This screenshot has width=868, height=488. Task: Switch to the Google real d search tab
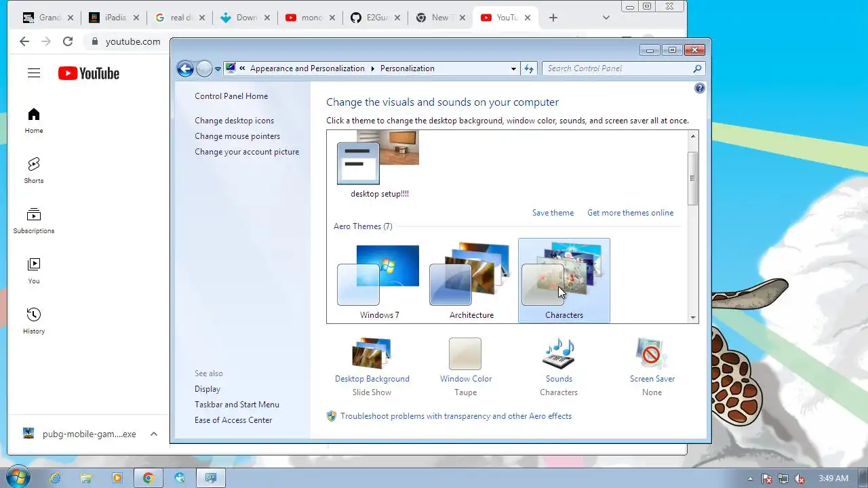point(179,18)
